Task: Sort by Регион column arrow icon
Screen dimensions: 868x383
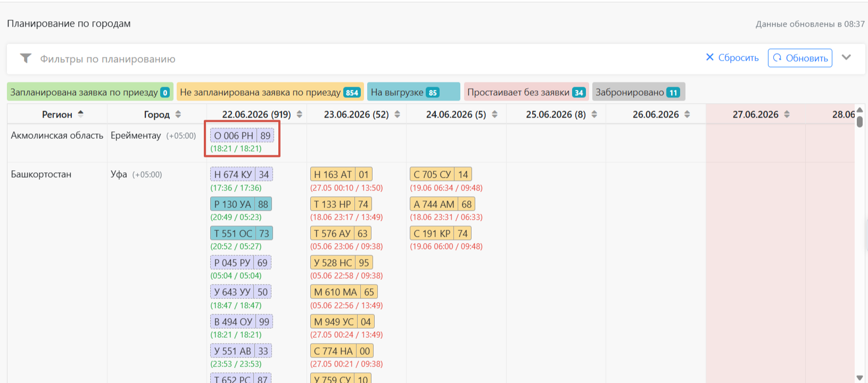Action: click(81, 114)
